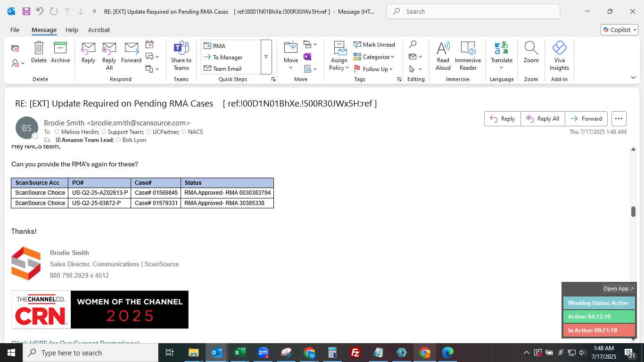The width and height of the screenshot is (644, 362).
Task: Archive the current message
Action: (x=60, y=52)
